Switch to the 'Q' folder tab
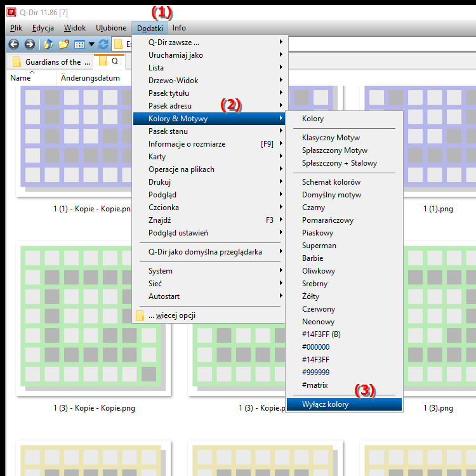The width and height of the screenshot is (476, 476). pos(109,61)
